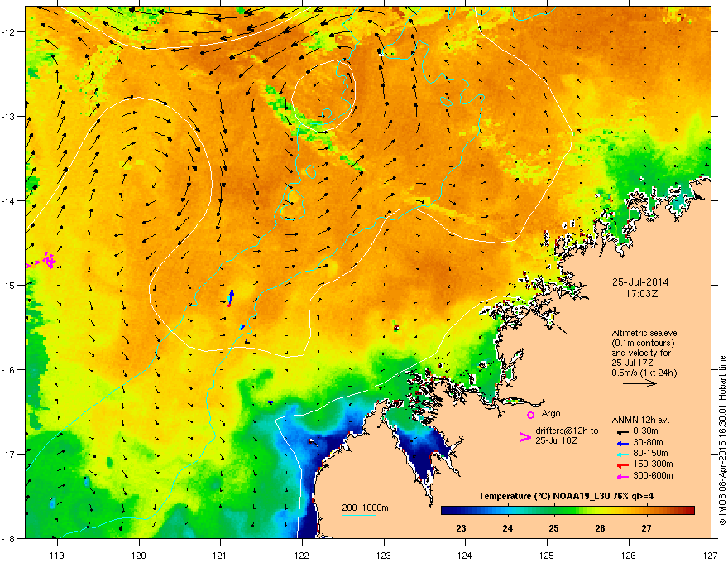The height and width of the screenshot is (563, 728).
Task: Click the latitude axis label -13
Action: pyautogui.click(x=9, y=116)
